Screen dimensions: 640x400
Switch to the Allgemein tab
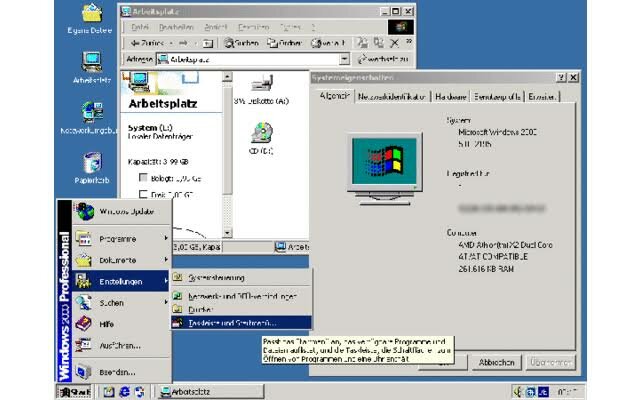coord(335,96)
